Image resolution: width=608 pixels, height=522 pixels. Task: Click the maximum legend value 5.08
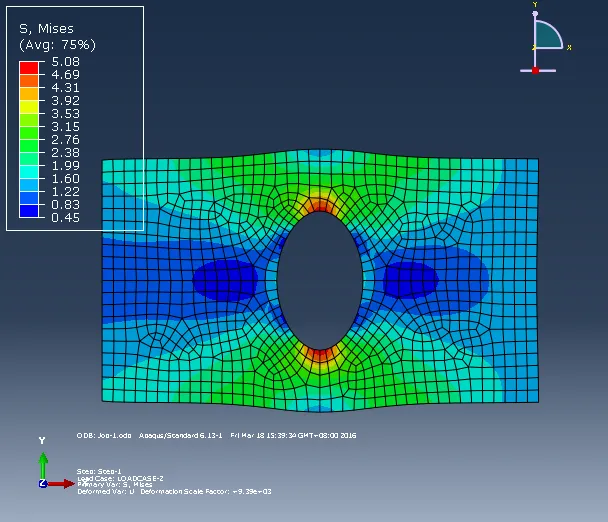click(66, 61)
